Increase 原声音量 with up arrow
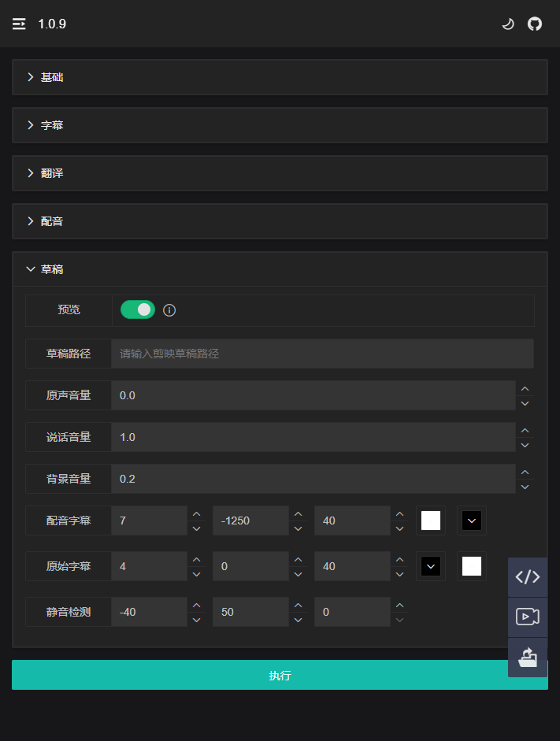The height and width of the screenshot is (741, 560). [x=525, y=388]
